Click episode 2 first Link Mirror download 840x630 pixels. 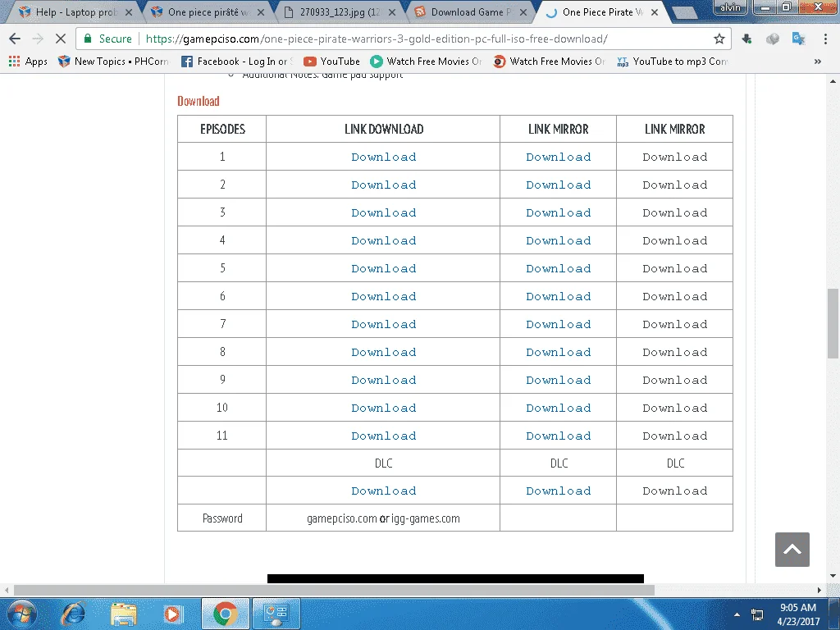coord(558,185)
